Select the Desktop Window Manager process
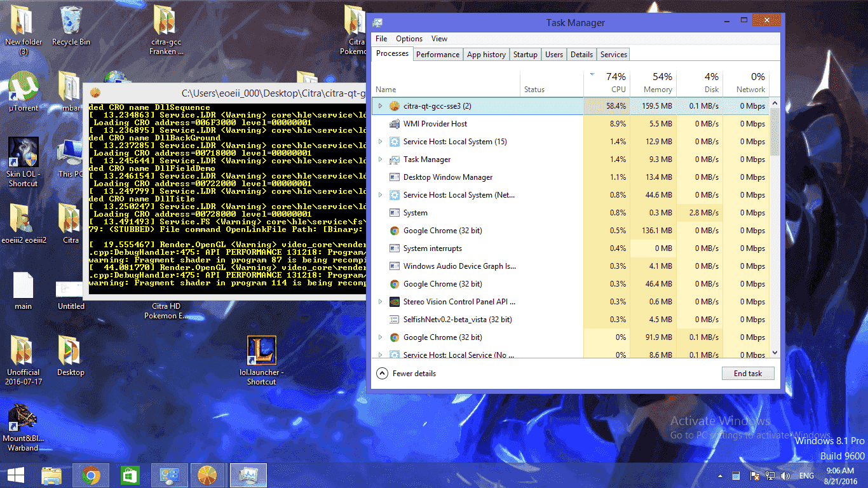This screenshot has width=868, height=488. tap(571, 177)
